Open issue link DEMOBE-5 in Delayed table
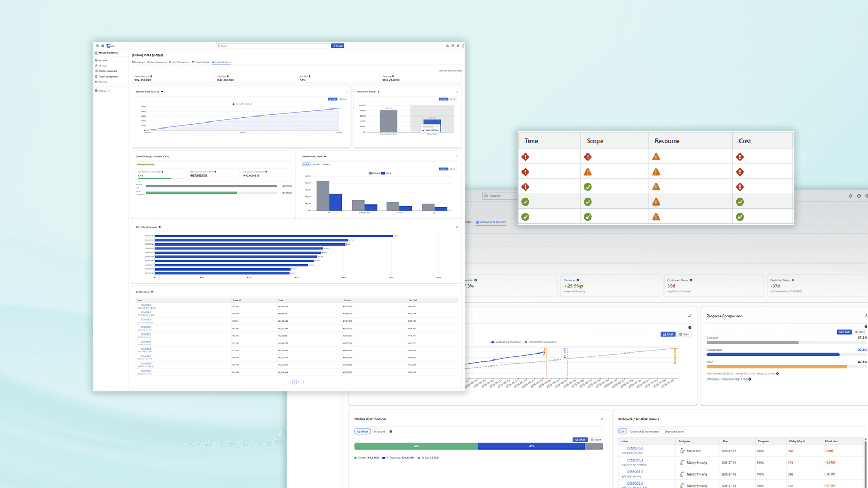Image resolution: width=868 pixels, height=488 pixels. [x=635, y=472]
